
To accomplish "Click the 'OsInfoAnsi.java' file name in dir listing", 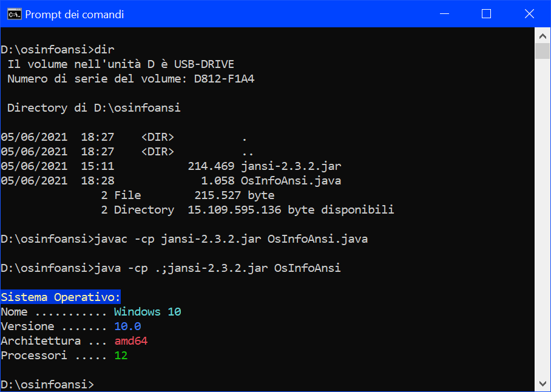I will pos(291,181).
